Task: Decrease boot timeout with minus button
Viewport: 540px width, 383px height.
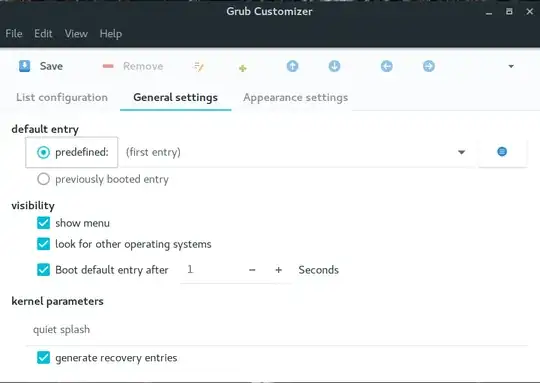Action: tap(252, 270)
